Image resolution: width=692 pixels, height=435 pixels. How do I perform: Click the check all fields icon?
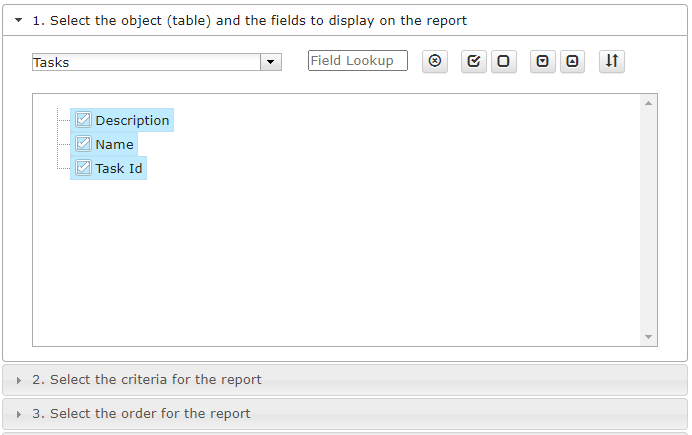coord(474,61)
